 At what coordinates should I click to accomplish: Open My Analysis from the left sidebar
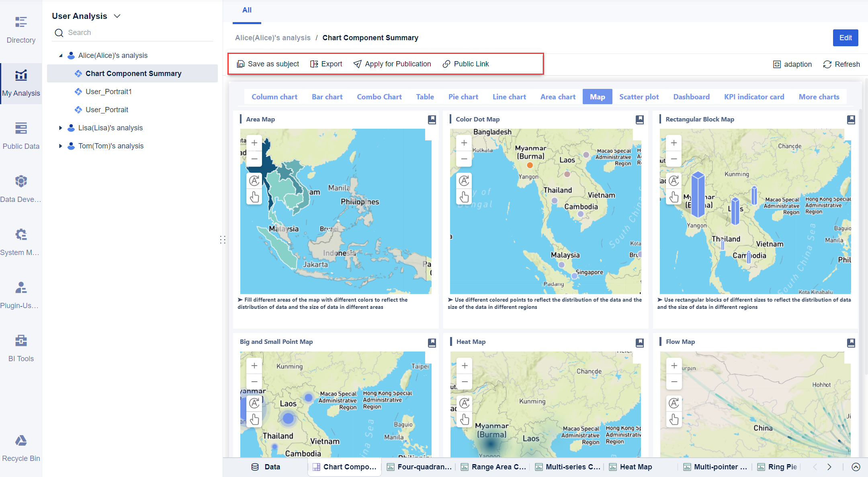pos(21,82)
